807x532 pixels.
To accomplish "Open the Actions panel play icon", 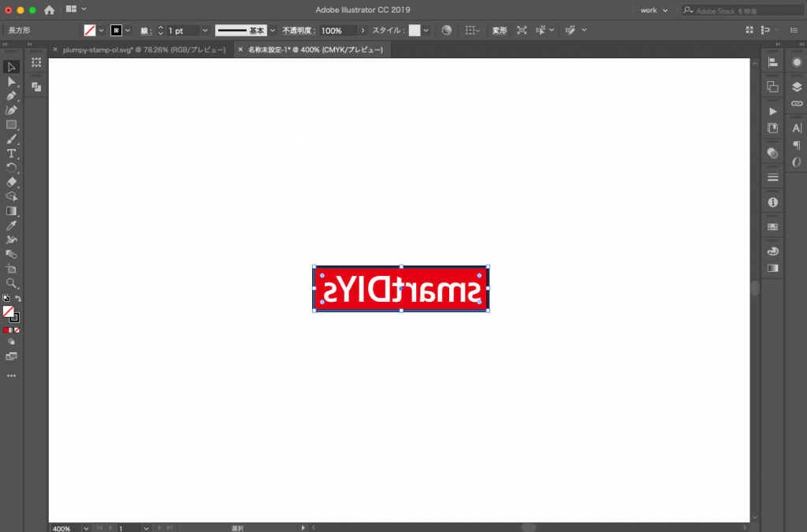I will (772, 112).
